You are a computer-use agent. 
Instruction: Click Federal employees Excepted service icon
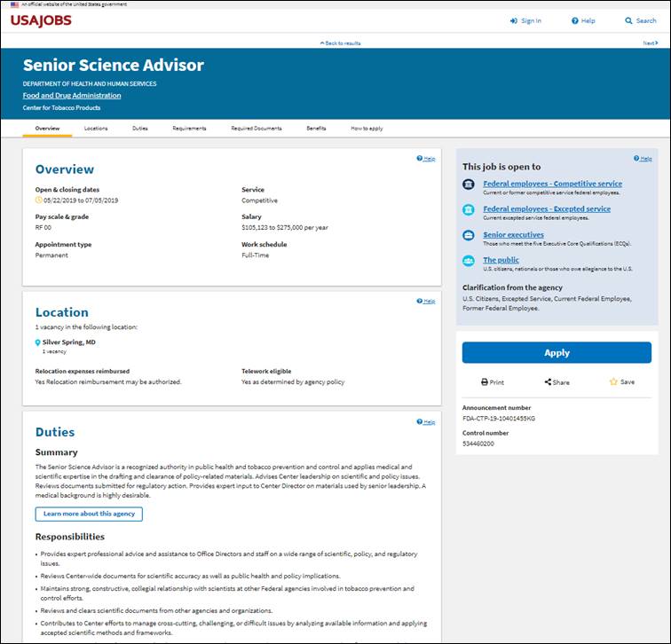coord(468,209)
